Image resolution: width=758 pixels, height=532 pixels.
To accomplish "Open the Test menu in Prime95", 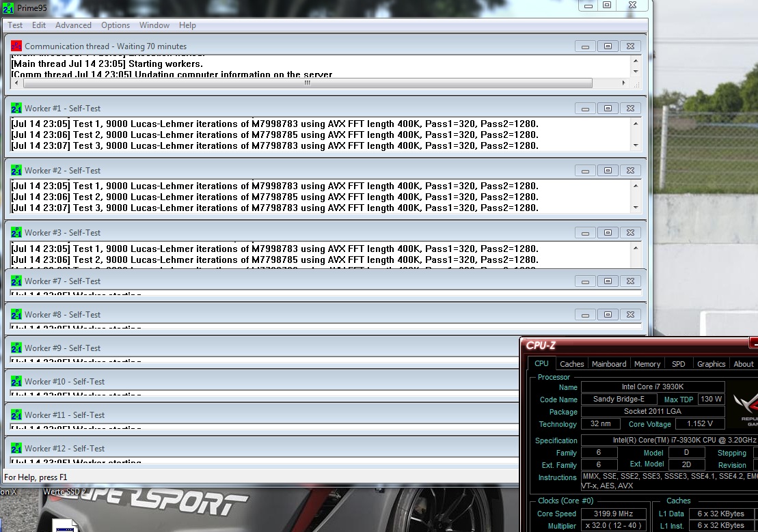I will click(15, 25).
